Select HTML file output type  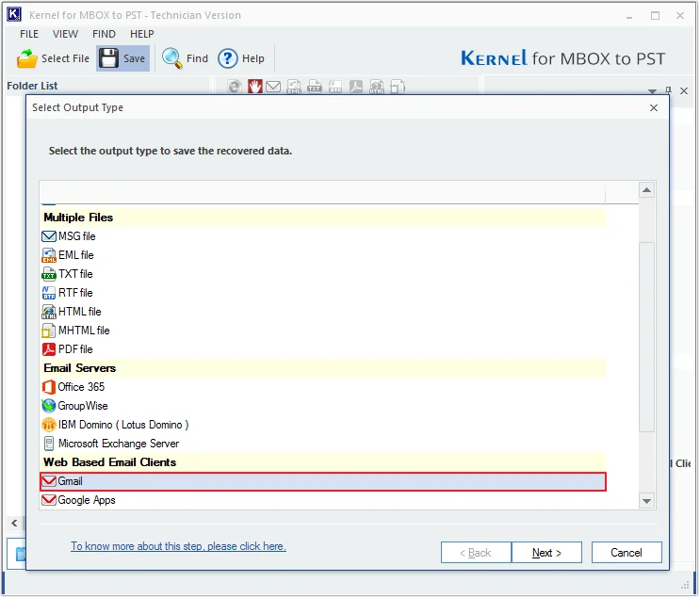[323, 312]
